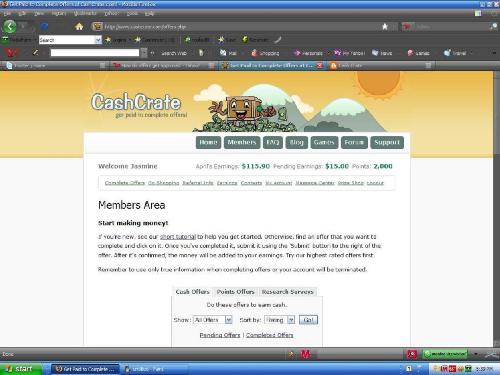Select Firefox window in taskbar

click(x=85, y=369)
